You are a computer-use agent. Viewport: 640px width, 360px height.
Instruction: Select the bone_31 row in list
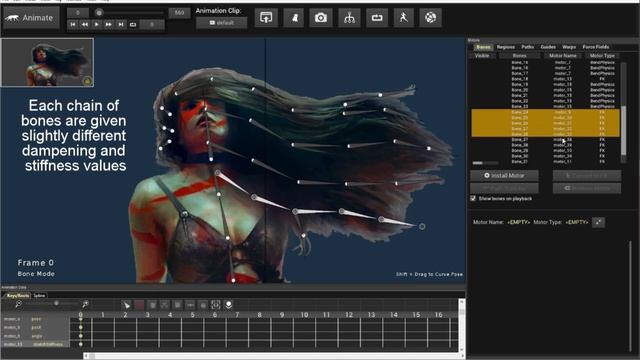545,162
